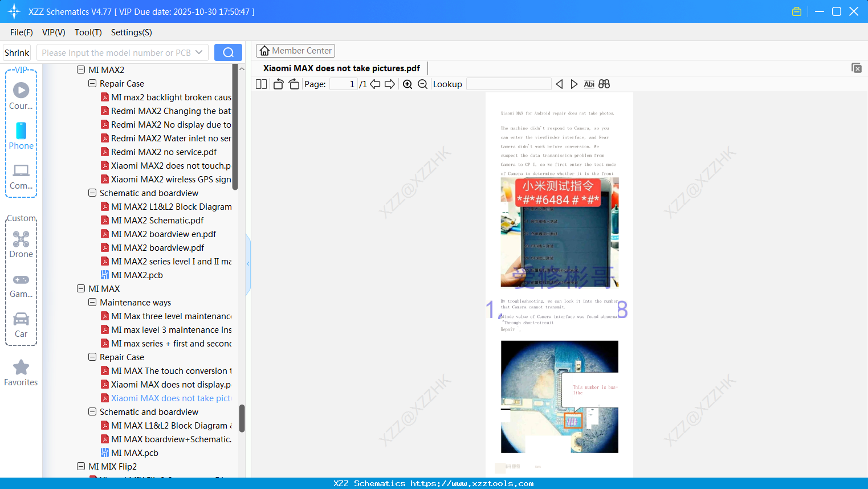This screenshot has width=868, height=489.
Task: Select the Phone category in the sidebar
Action: pyautogui.click(x=21, y=136)
